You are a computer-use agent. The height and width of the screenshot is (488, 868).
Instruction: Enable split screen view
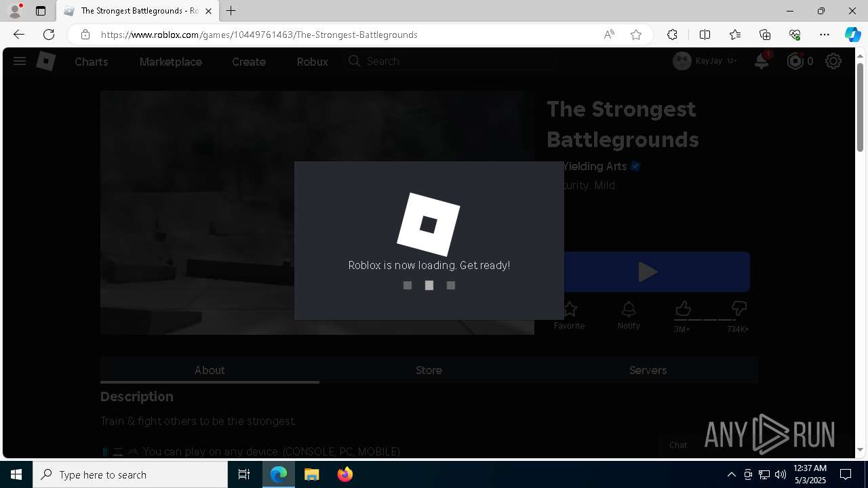(x=705, y=35)
